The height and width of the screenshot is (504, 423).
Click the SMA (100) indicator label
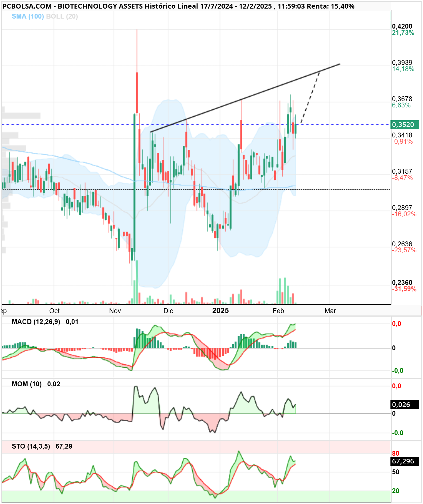(x=28, y=16)
